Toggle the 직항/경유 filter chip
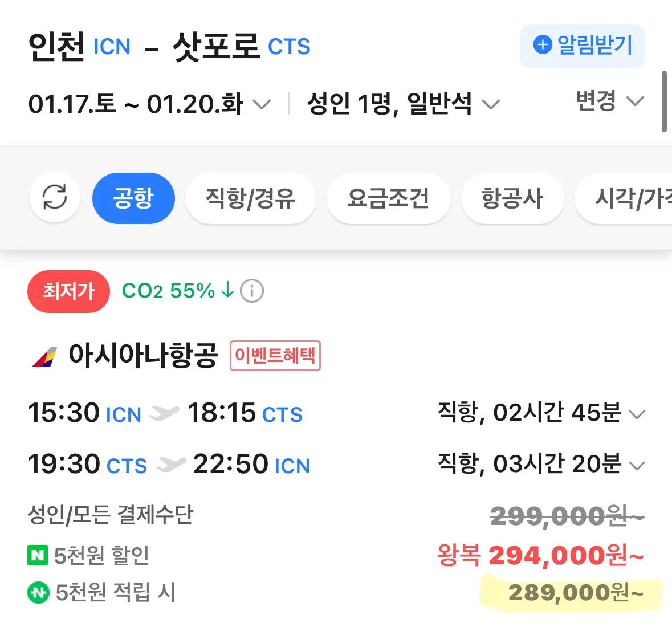This screenshot has height=639, width=672. 250,198
